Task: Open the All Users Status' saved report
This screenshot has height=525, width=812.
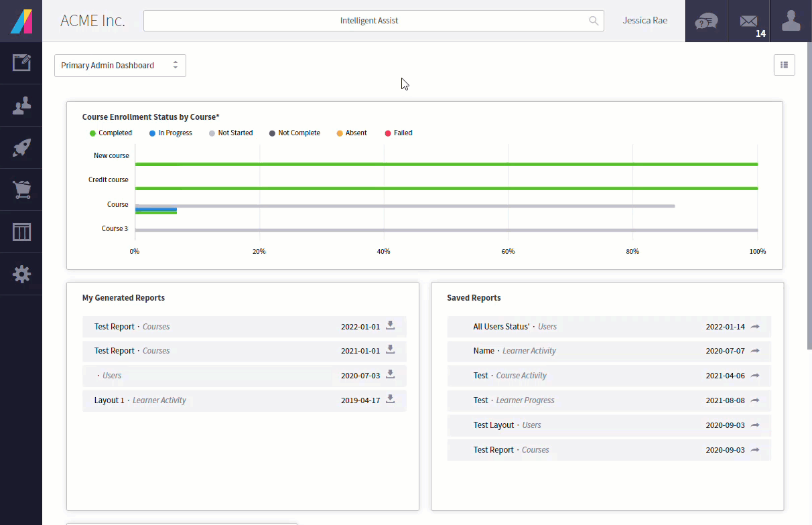Action: [x=609, y=327]
